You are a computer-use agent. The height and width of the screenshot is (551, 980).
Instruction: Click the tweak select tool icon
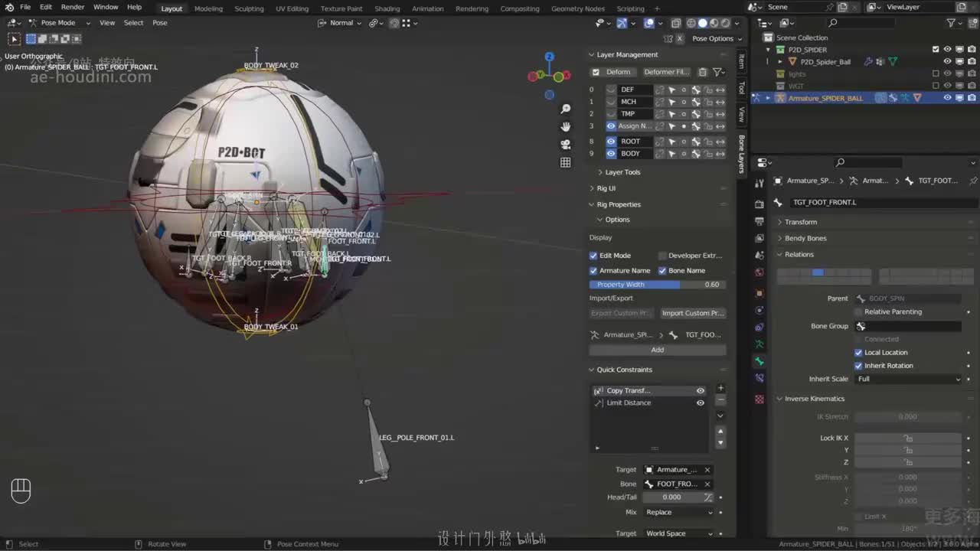click(x=14, y=38)
